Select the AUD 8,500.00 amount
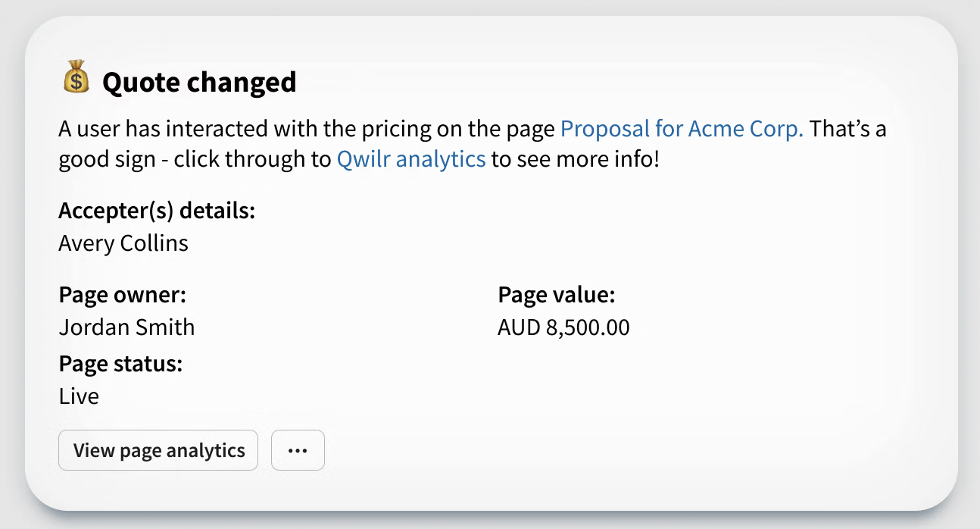The height and width of the screenshot is (529, 980). point(563,327)
